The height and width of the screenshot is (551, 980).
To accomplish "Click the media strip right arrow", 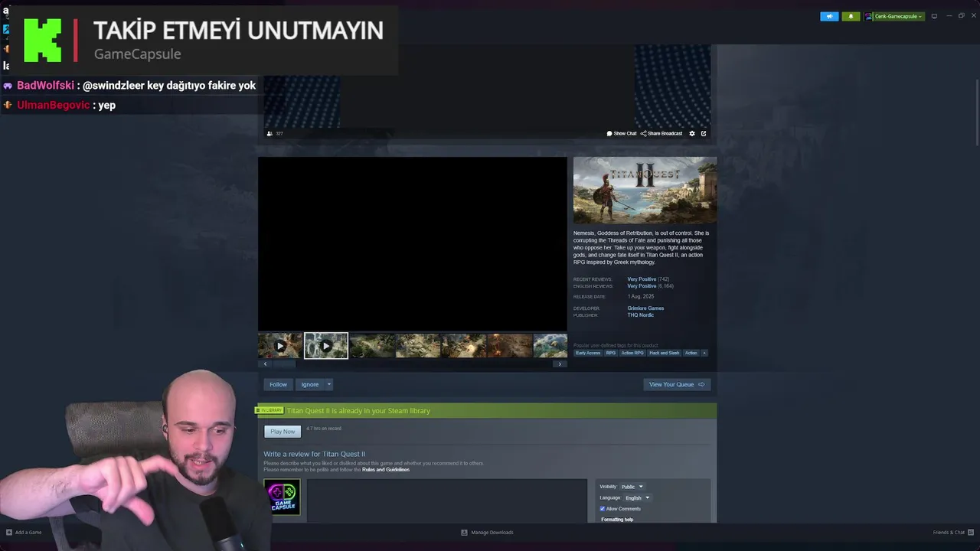I will [x=560, y=364].
